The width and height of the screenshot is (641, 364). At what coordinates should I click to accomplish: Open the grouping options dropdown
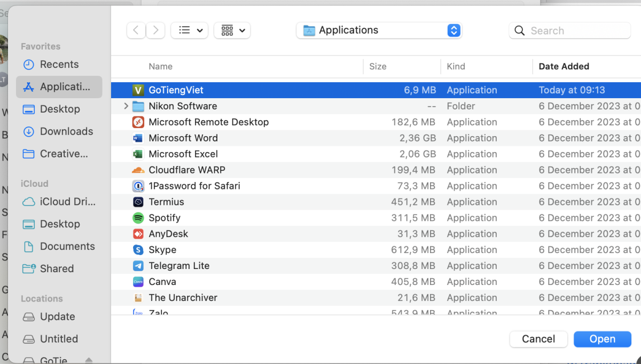pos(232,30)
